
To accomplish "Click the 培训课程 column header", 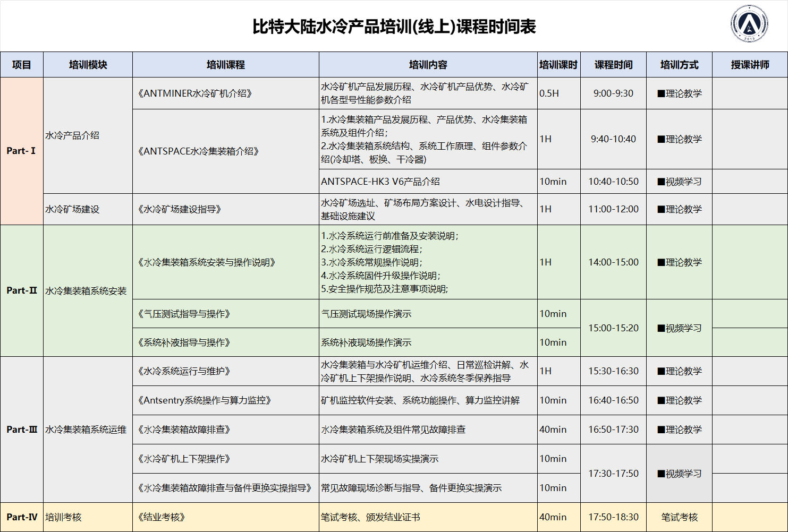I will 226,65.
